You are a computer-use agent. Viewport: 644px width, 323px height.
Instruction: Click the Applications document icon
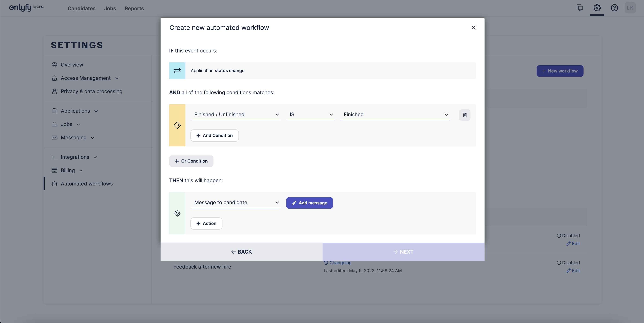(54, 111)
